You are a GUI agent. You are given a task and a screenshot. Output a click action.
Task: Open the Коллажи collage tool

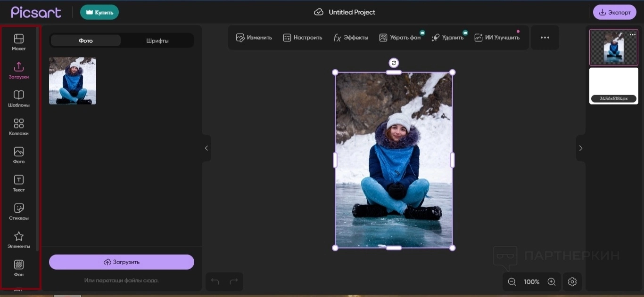coord(19,127)
